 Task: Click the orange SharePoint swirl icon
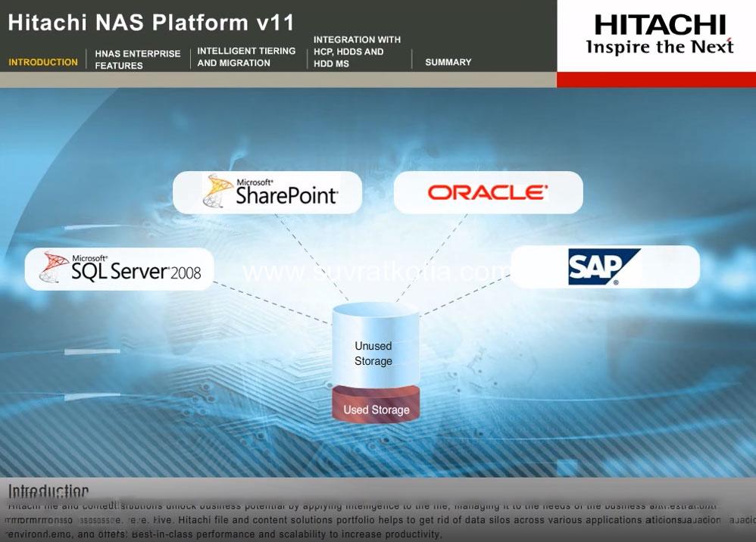click(217, 191)
